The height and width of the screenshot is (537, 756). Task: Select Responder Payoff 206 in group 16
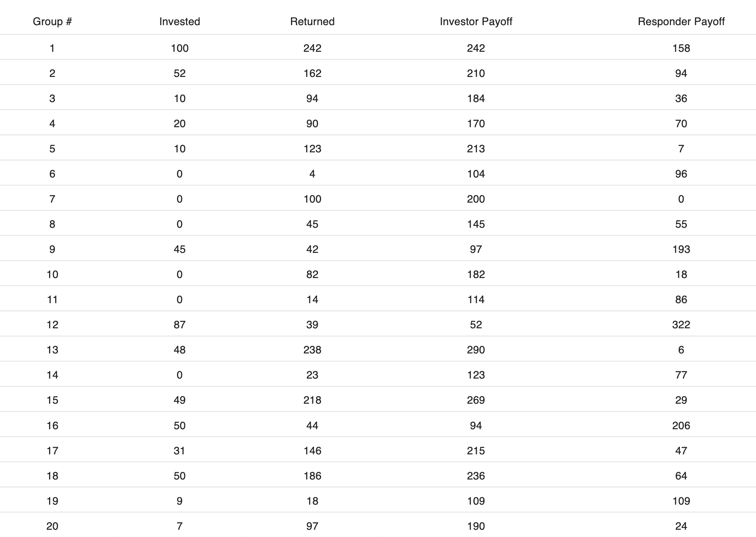[x=681, y=425]
